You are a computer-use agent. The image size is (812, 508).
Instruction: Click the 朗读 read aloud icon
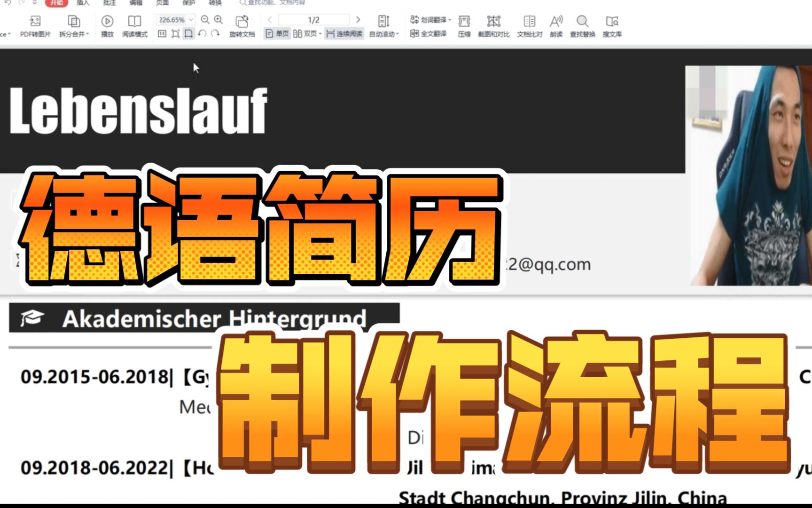pyautogui.click(x=556, y=21)
